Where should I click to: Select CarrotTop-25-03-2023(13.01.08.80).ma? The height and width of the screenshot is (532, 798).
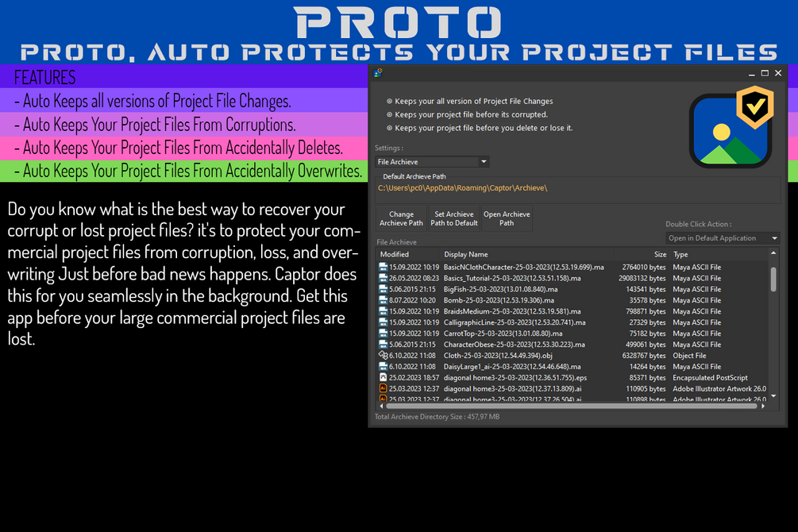click(503, 334)
